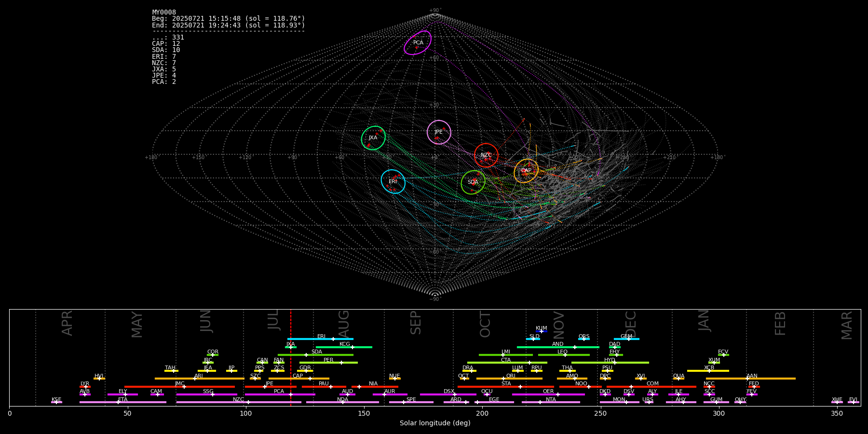
Task: Click the AUR shower bar in timeline
Action: click(x=390, y=394)
